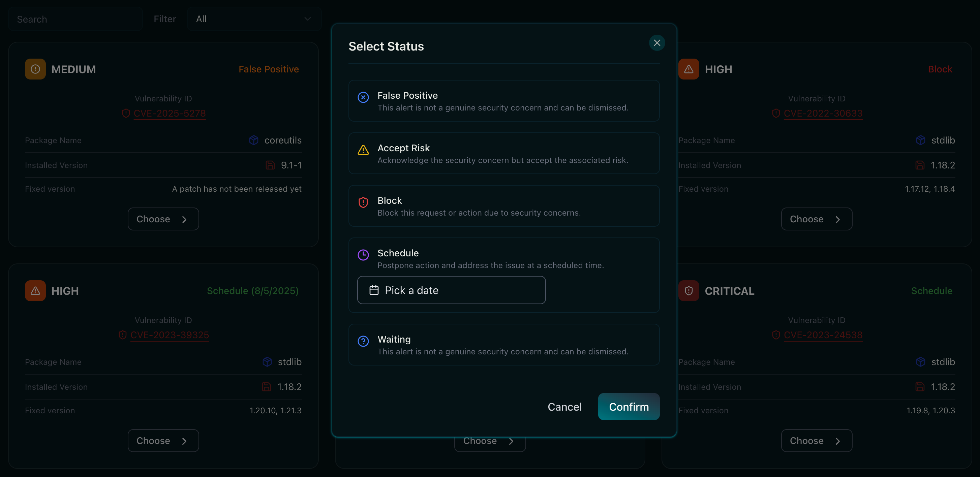Image resolution: width=980 pixels, height=477 pixels.
Task: Click the calendar icon in date picker
Action: 374,290
